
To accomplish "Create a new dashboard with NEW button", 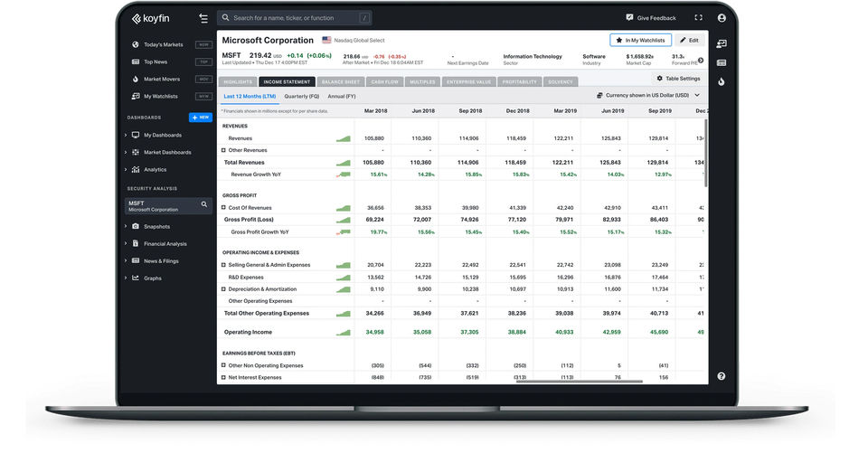I will tap(201, 118).
